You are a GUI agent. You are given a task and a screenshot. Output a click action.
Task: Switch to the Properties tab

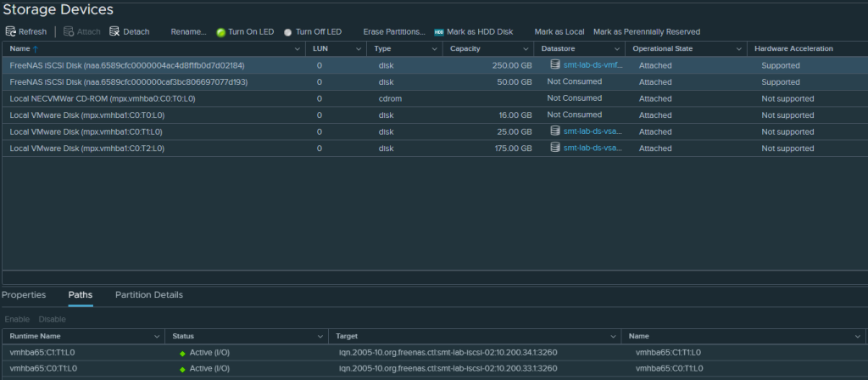24,294
